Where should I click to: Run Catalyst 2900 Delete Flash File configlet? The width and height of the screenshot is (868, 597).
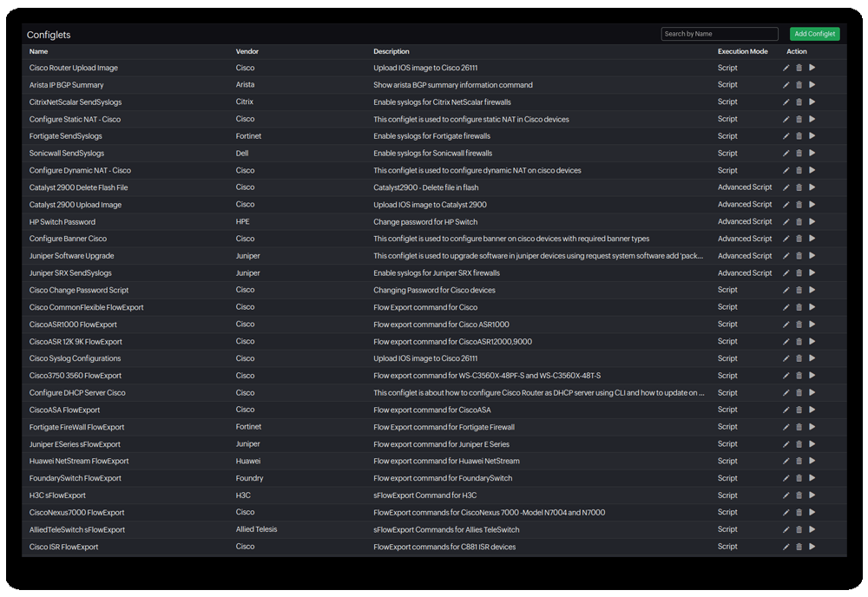point(812,187)
